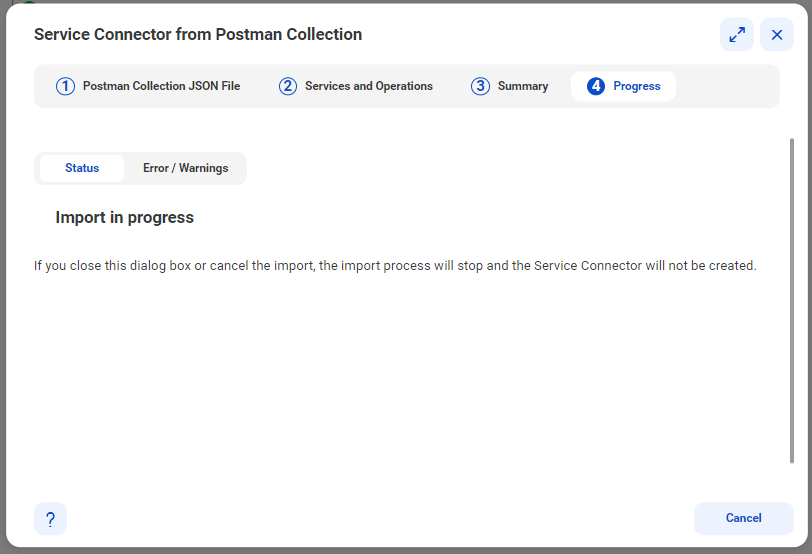Go to Services and Operations step
812x554 pixels.
356,86
